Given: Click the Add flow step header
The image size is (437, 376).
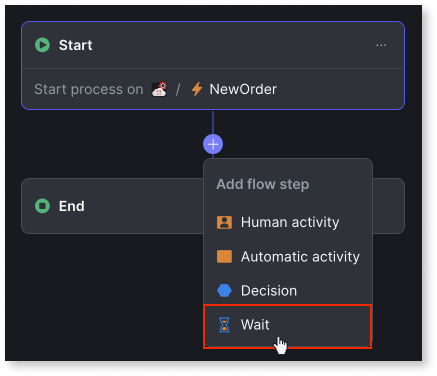Looking at the screenshot, I should (263, 184).
